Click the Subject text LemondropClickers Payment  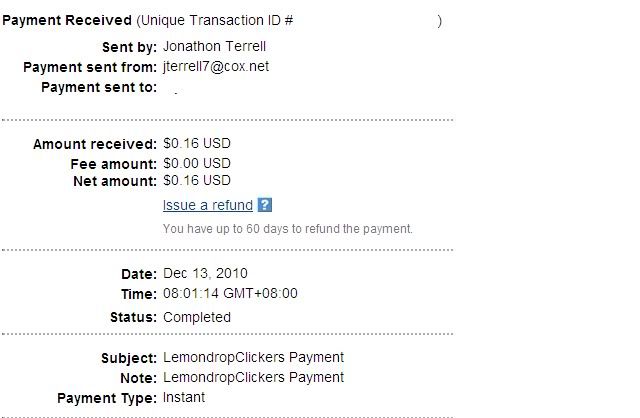253,358
